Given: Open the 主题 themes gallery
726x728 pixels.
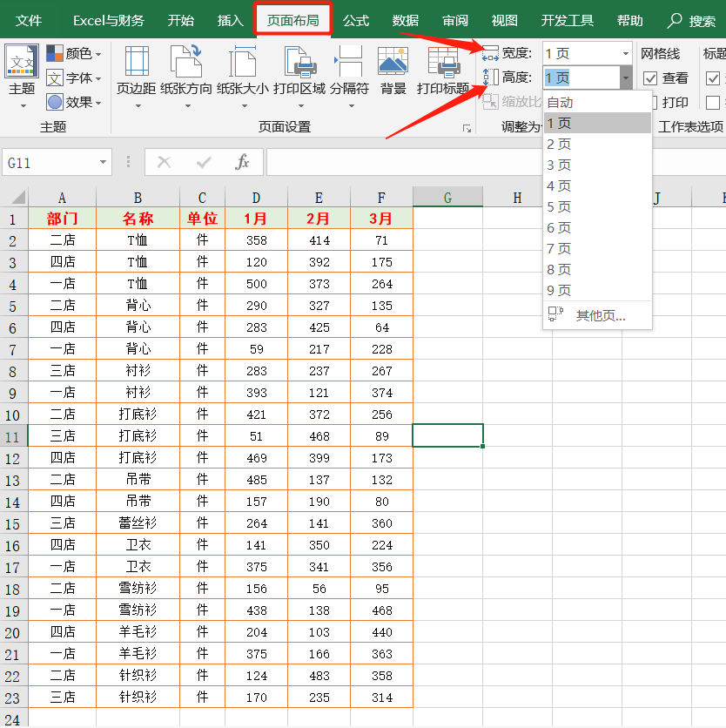Looking at the screenshot, I should [22, 76].
